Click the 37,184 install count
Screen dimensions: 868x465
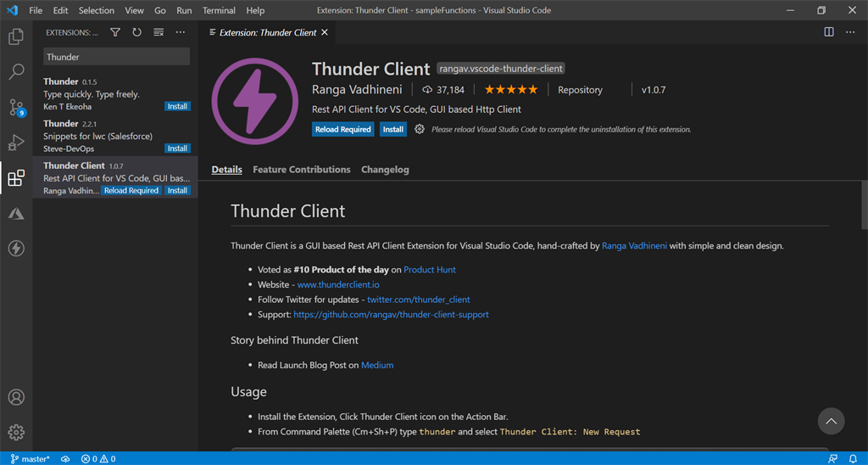[443, 90]
